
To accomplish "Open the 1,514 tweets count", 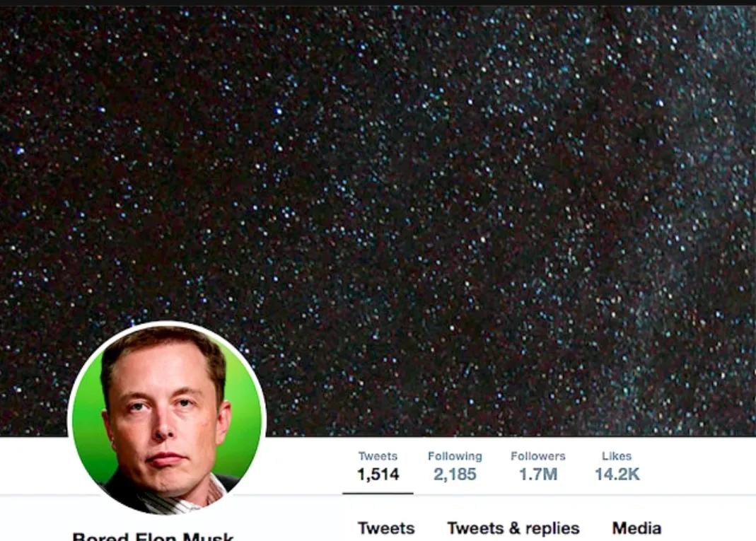I will (x=378, y=475).
